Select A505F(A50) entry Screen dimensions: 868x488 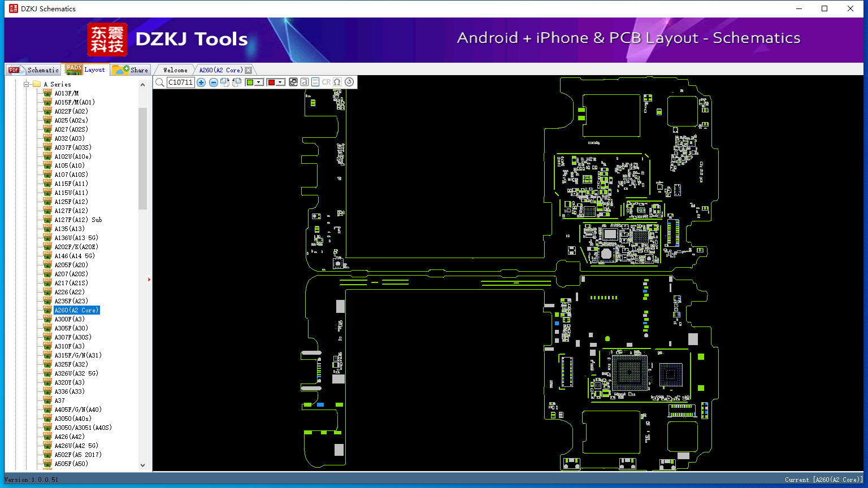71,464
